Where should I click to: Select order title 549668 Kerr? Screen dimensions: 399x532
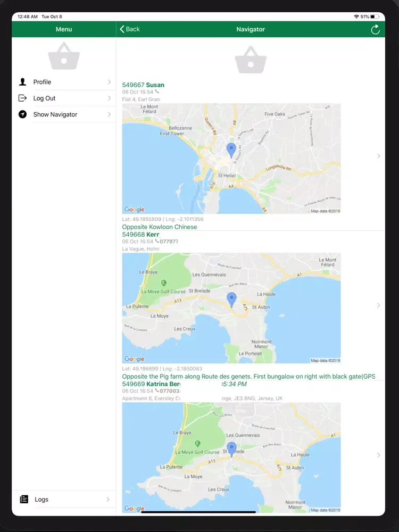click(141, 235)
